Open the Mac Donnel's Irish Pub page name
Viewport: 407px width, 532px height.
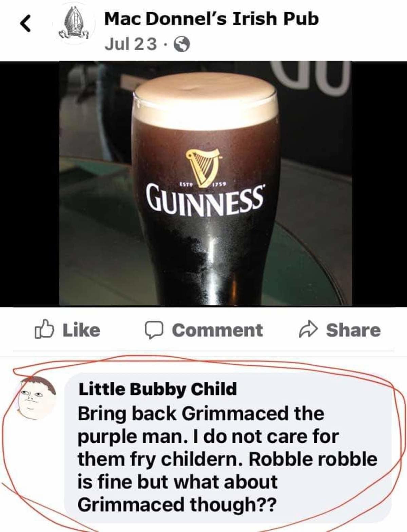click(x=211, y=18)
